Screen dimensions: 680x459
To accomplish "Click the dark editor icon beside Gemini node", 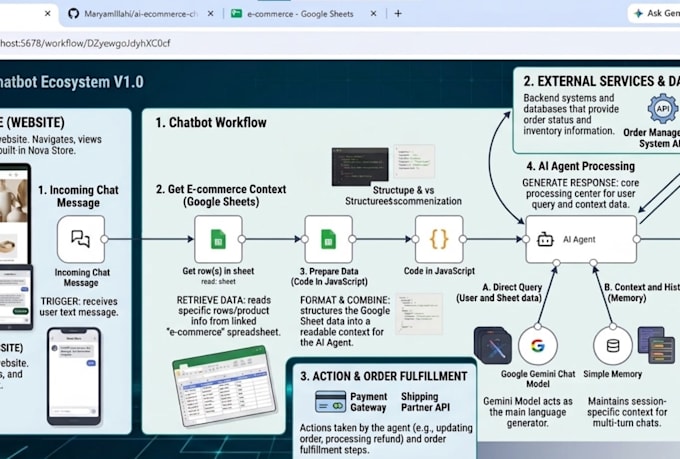I will click(493, 346).
